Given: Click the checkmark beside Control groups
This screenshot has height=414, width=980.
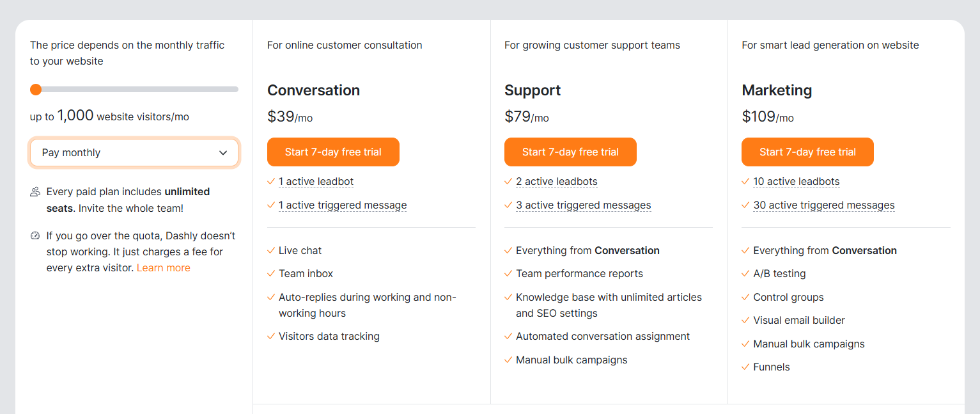Looking at the screenshot, I should [x=745, y=297].
